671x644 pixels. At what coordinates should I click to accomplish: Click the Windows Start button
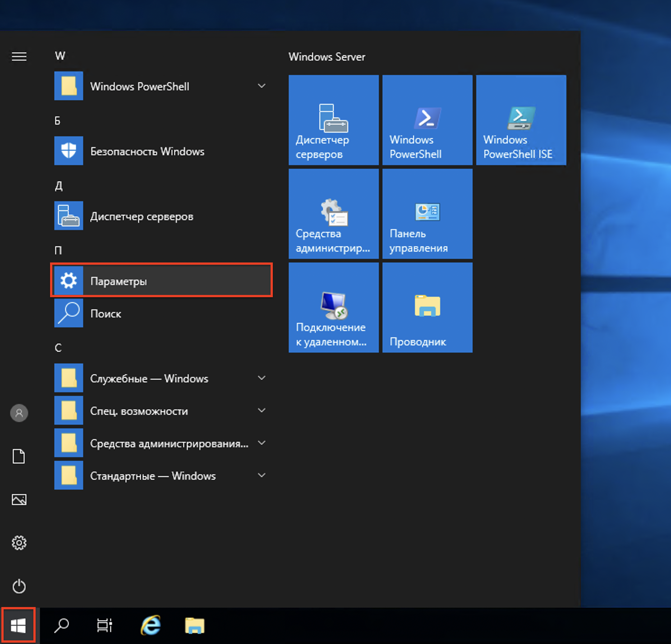[18, 626]
